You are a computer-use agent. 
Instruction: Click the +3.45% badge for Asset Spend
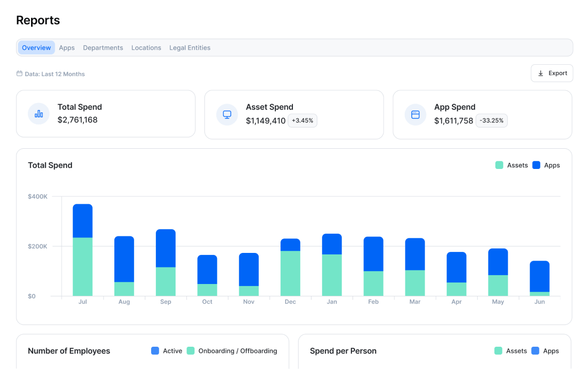302,120
